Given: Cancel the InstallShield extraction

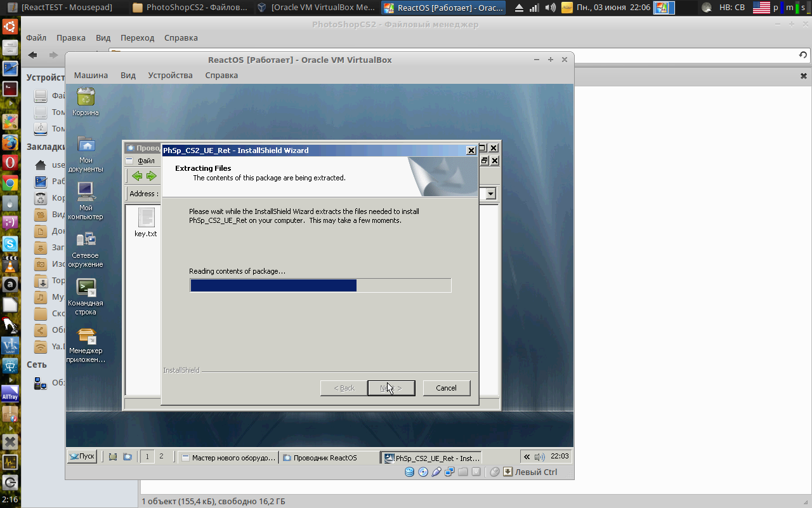Looking at the screenshot, I should point(446,388).
